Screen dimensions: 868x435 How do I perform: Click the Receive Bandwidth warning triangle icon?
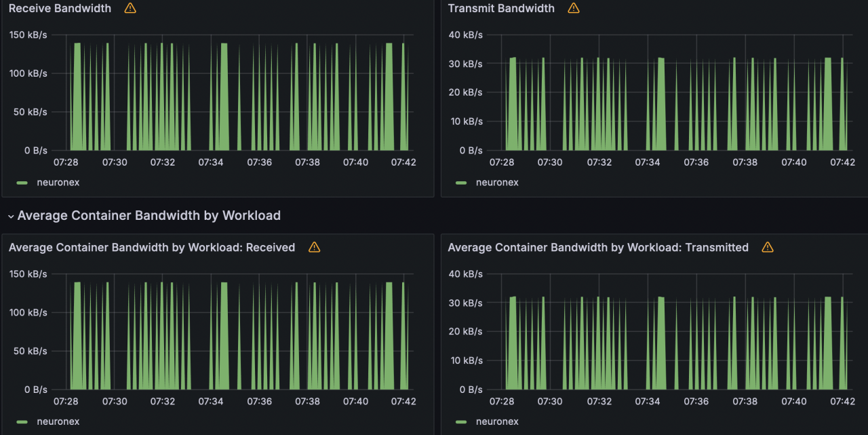[x=130, y=8]
